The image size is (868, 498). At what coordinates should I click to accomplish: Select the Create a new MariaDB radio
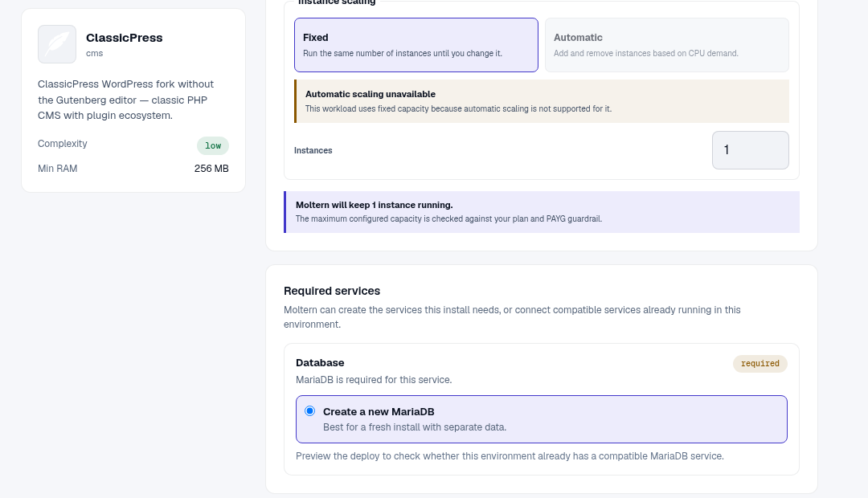click(x=310, y=410)
